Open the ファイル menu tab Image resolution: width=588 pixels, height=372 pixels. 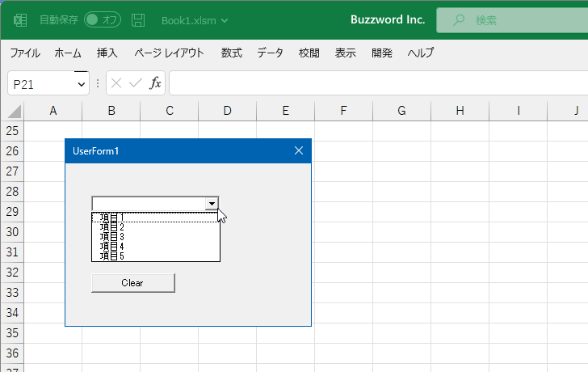tap(25, 53)
